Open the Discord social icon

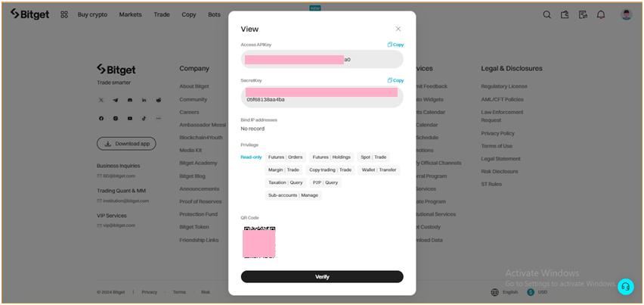(x=130, y=100)
